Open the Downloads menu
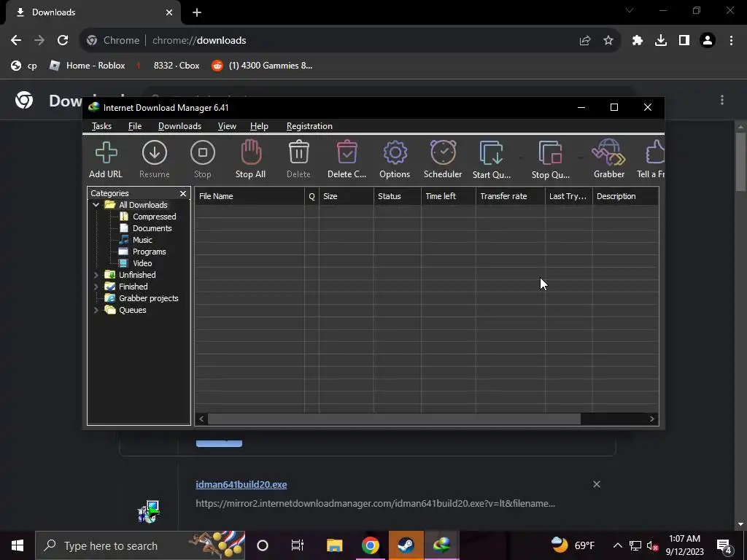This screenshot has width=747, height=560. [x=179, y=126]
